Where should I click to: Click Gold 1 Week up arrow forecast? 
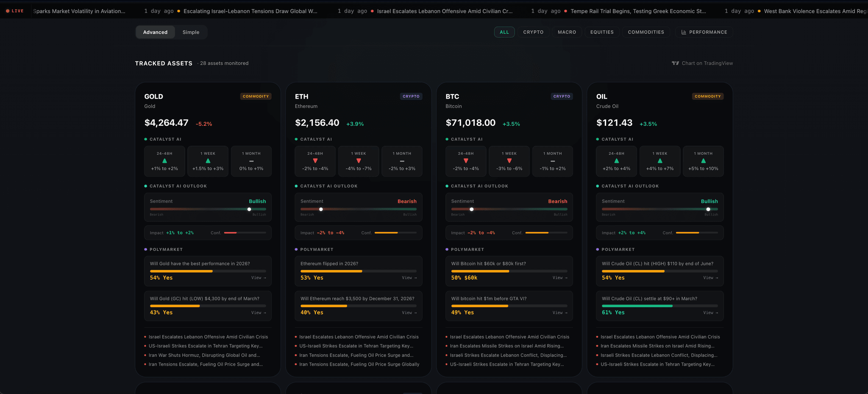(x=208, y=161)
